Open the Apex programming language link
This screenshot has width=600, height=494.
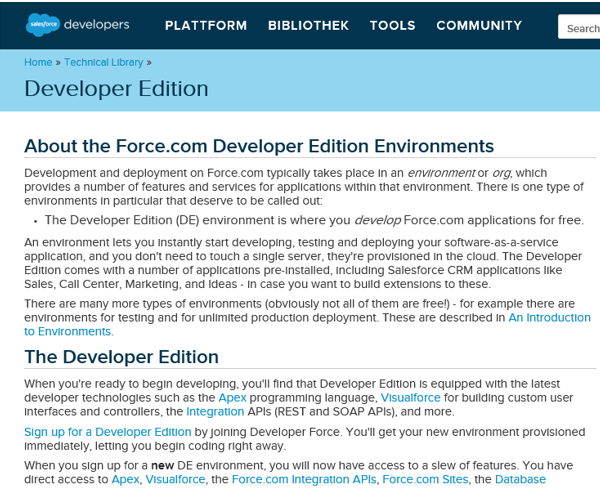[232, 397]
